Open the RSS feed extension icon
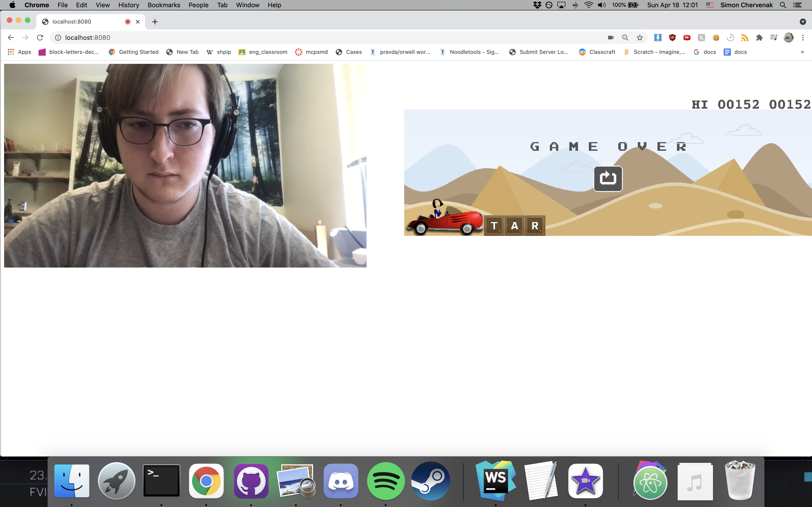Screen dimensions: 812x507 (744, 38)
